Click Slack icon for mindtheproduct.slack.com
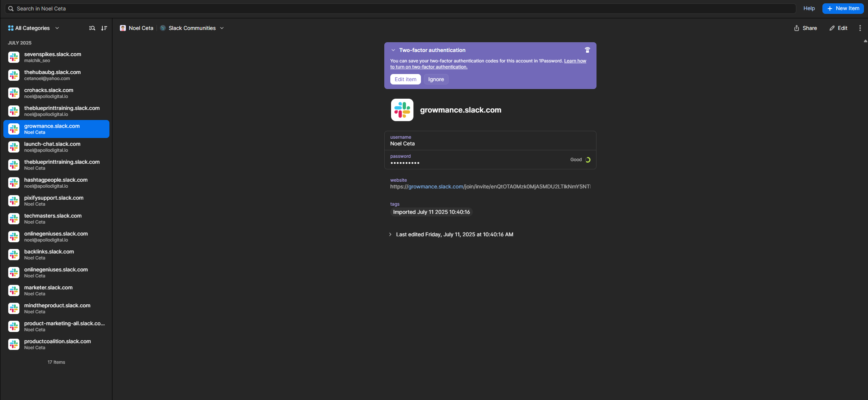Viewport: 868px width, 400px height. coord(14,308)
